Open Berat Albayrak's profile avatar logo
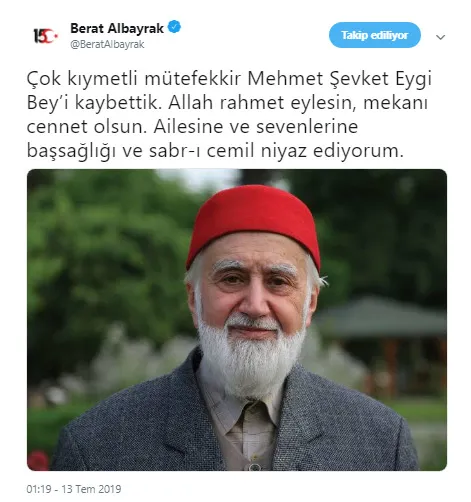The height and width of the screenshot is (502, 471). (46, 36)
